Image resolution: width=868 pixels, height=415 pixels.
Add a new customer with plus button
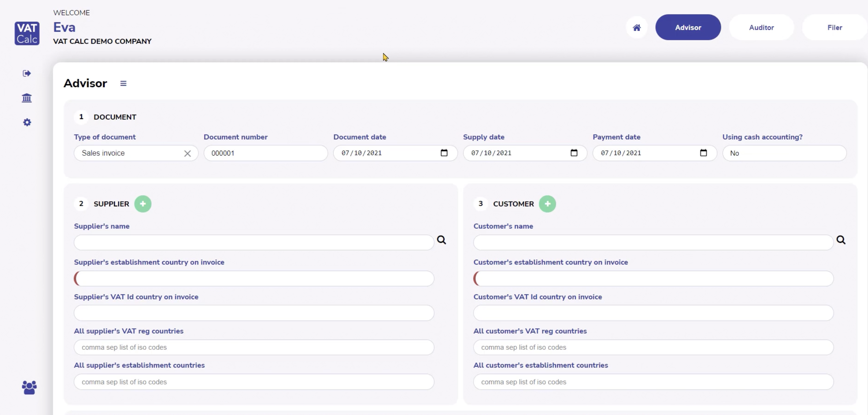point(548,204)
